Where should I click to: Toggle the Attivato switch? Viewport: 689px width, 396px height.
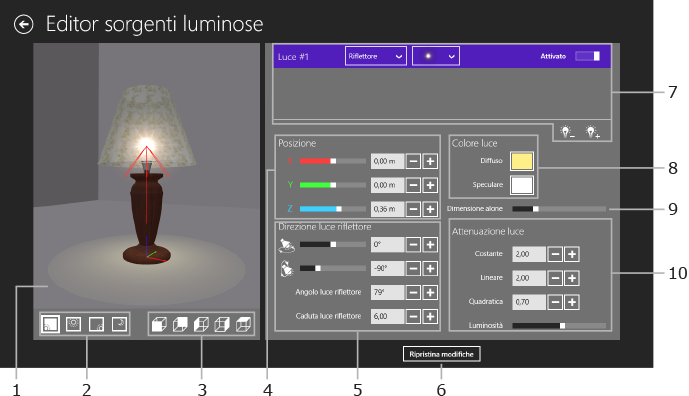click(x=587, y=56)
